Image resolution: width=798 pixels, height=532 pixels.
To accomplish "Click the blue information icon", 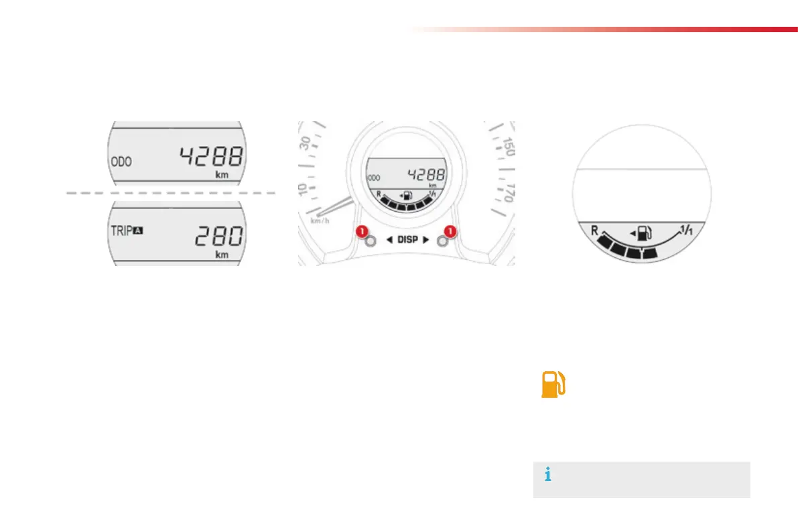I will (547, 474).
